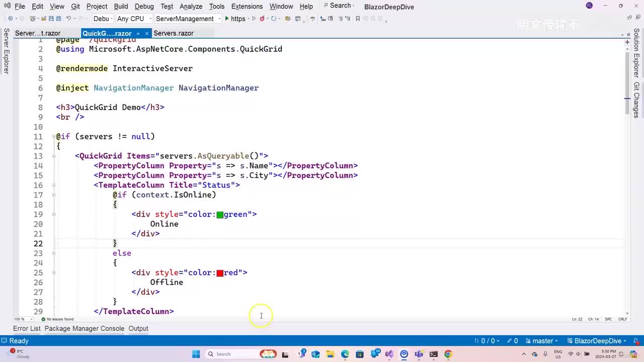
Task: Click the Hot Reload flame icon
Action: (262, 19)
